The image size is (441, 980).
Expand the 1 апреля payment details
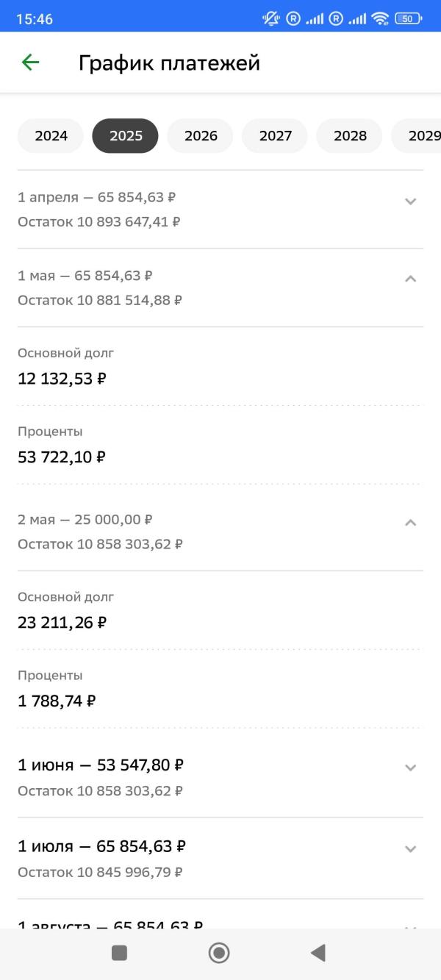[x=411, y=201]
